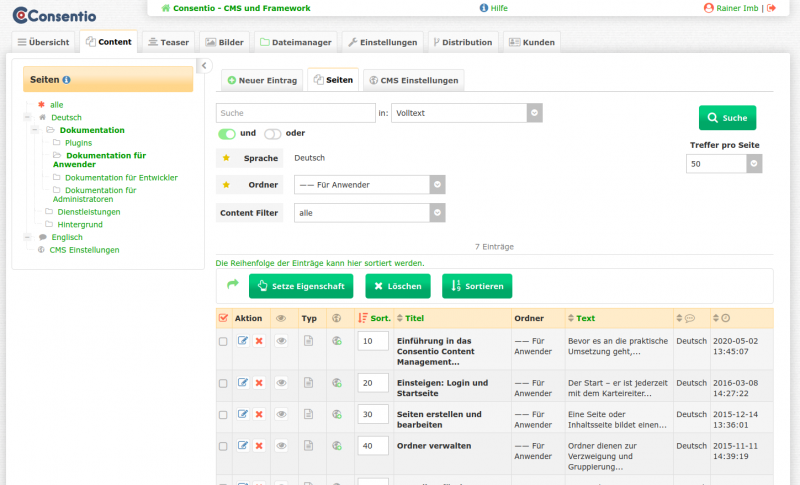Open the Content Filter dropdown
This screenshot has height=485, width=800.
click(x=437, y=213)
